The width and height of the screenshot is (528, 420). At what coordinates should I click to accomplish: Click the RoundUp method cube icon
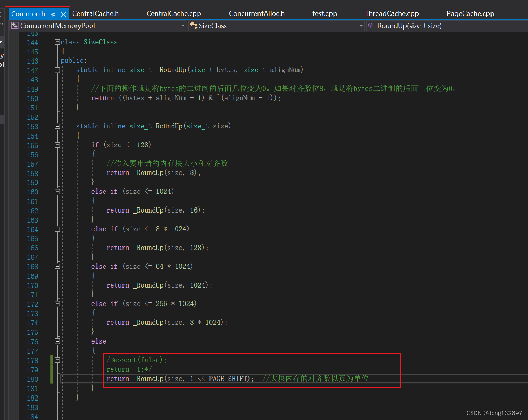pyautogui.click(x=371, y=25)
